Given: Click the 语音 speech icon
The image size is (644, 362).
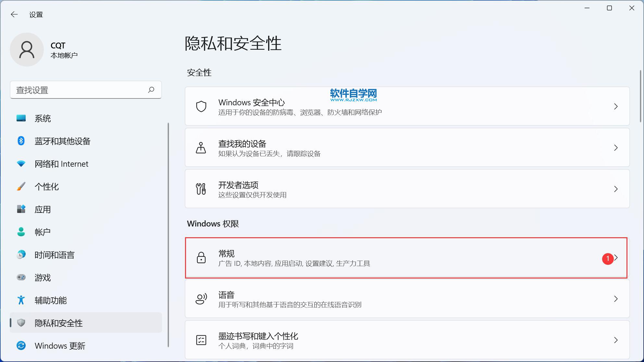Looking at the screenshot, I should tap(201, 299).
